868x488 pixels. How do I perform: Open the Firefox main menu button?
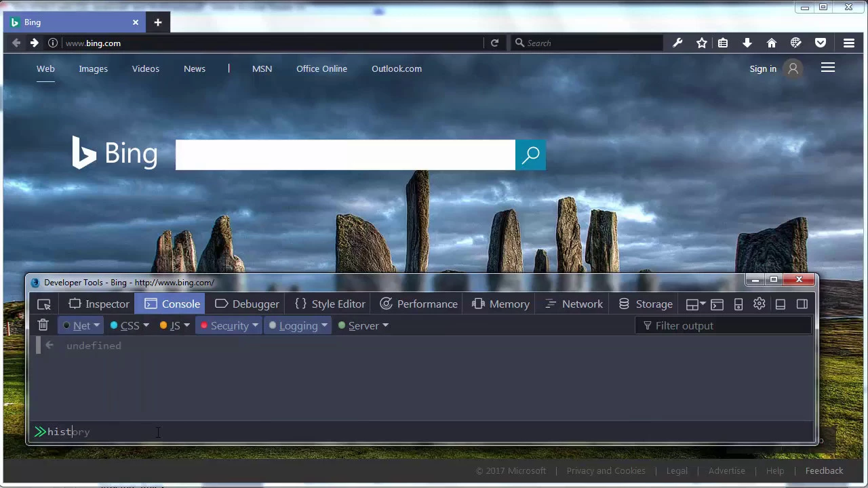[x=849, y=43]
